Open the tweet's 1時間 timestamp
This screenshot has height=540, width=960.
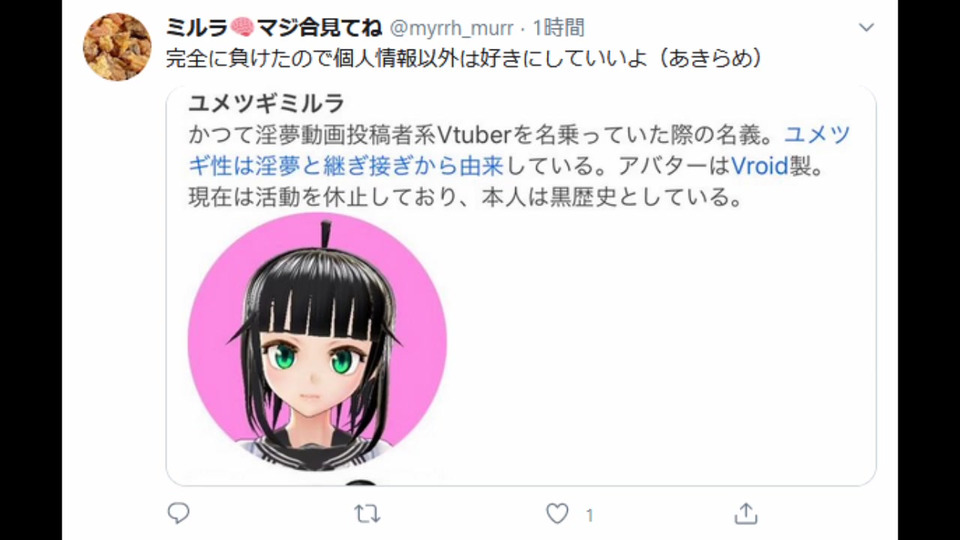[x=558, y=28]
